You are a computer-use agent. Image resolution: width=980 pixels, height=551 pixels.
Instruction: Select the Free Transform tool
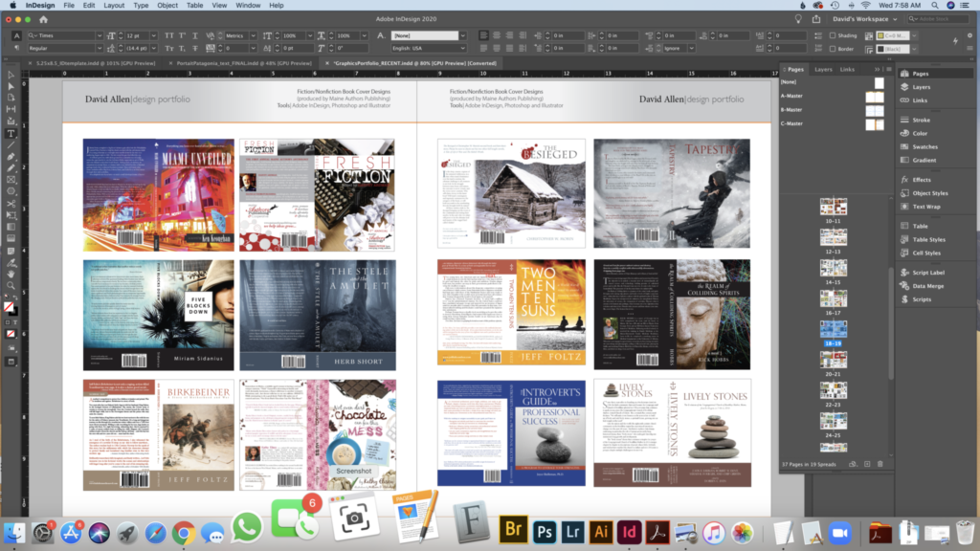click(11, 215)
